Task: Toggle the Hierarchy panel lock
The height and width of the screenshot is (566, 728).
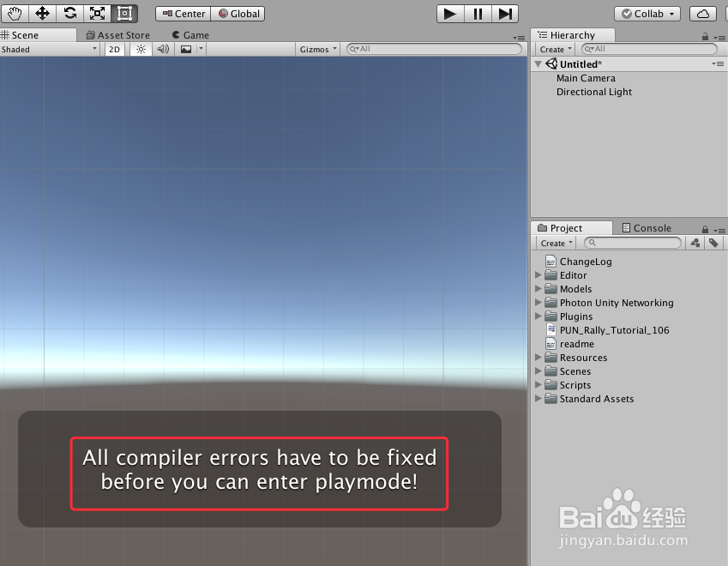Action: pos(705,36)
